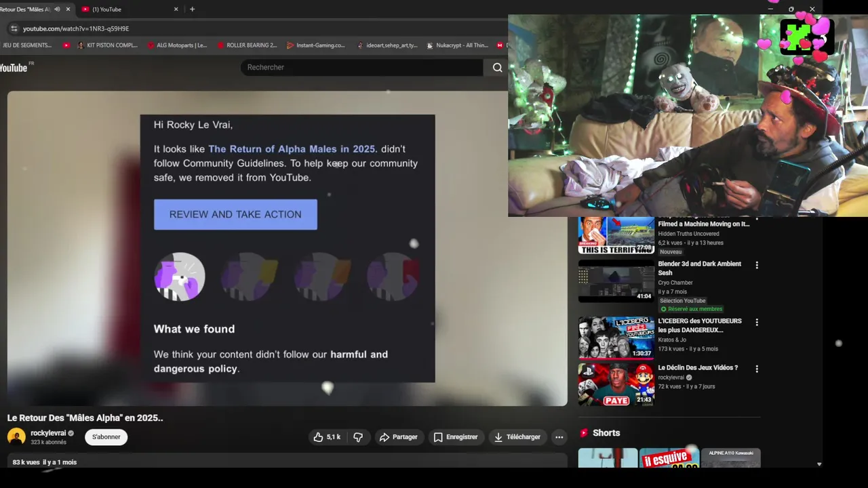Open the Nukacrypt bookmark
The height and width of the screenshot is (488, 868).
pos(457,45)
